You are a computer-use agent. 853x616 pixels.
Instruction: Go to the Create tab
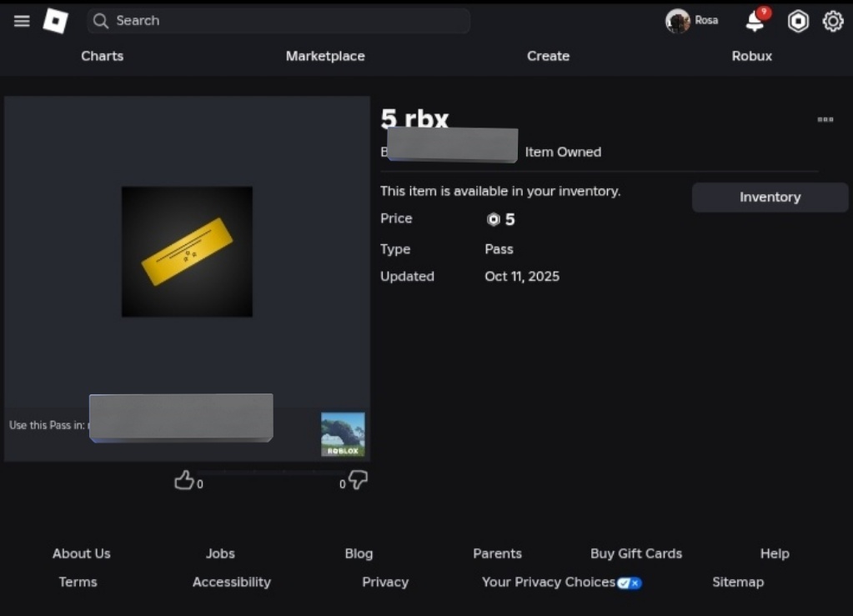point(548,56)
